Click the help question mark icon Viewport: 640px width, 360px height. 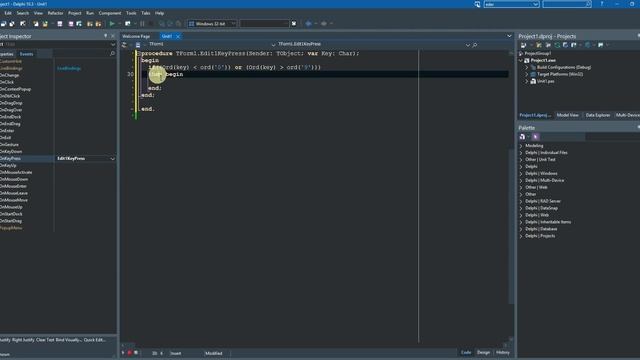point(602,4)
